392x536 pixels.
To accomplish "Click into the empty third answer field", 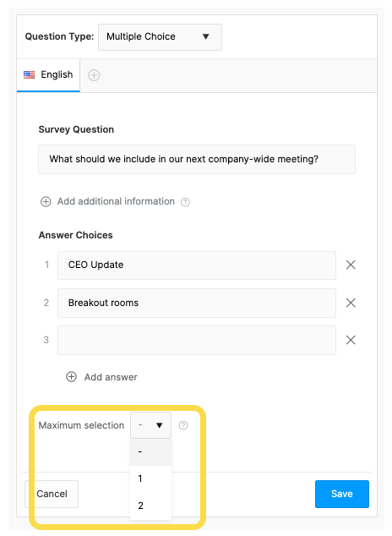I will pyautogui.click(x=197, y=340).
